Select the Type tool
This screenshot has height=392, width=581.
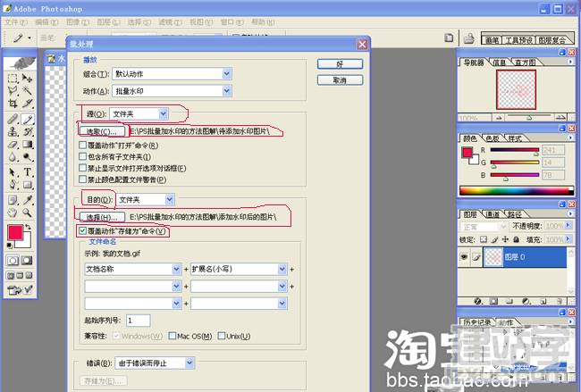pyautogui.click(x=28, y=172)
